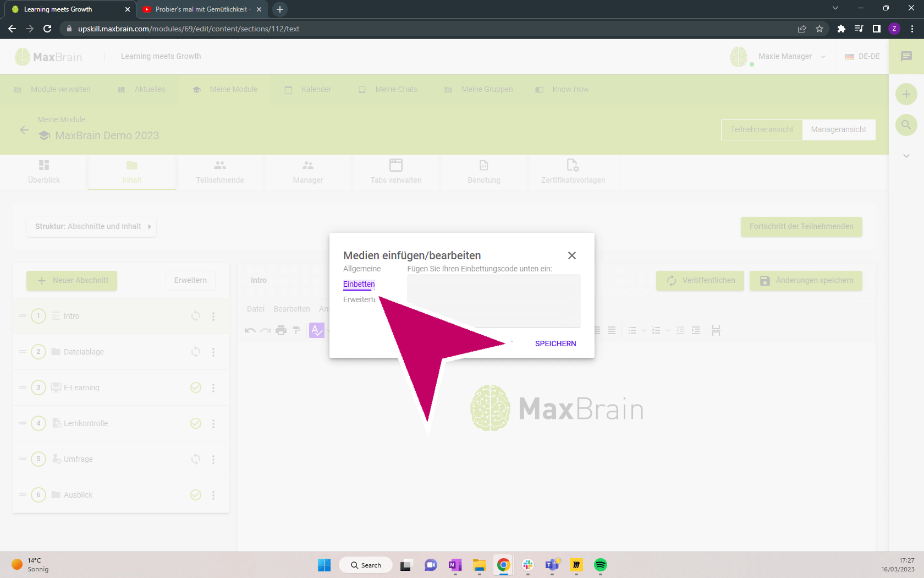
Task: Select the E-Learning section row
Action: [x=121, y=388]
